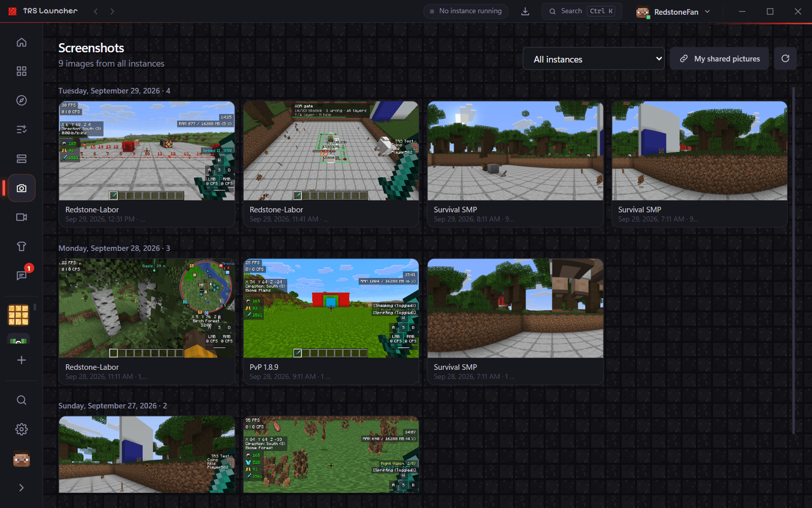The image size is (812, 508).
Task: Open the task list sidebar icon
Action: (21, 130)
